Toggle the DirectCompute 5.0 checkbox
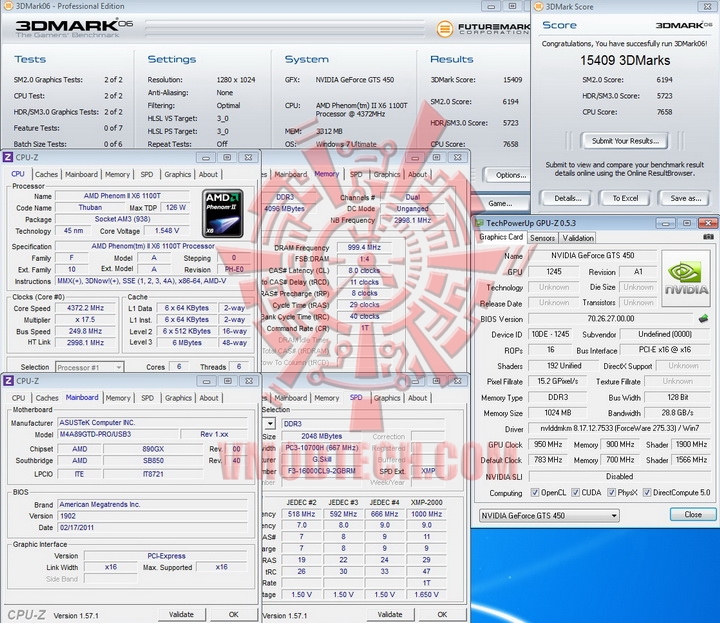 coord(647,492)
